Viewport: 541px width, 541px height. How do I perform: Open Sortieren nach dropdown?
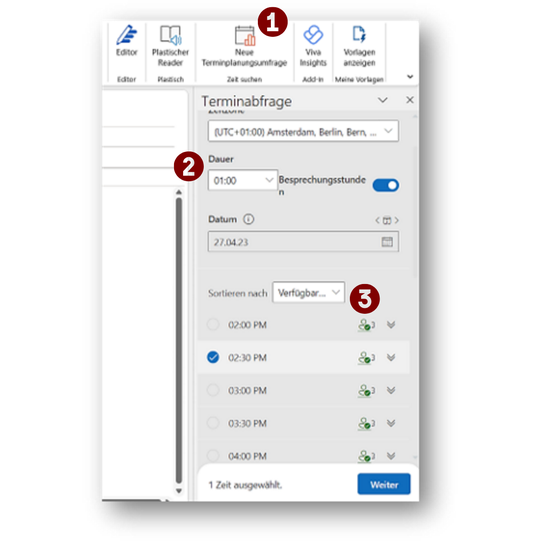308,293
